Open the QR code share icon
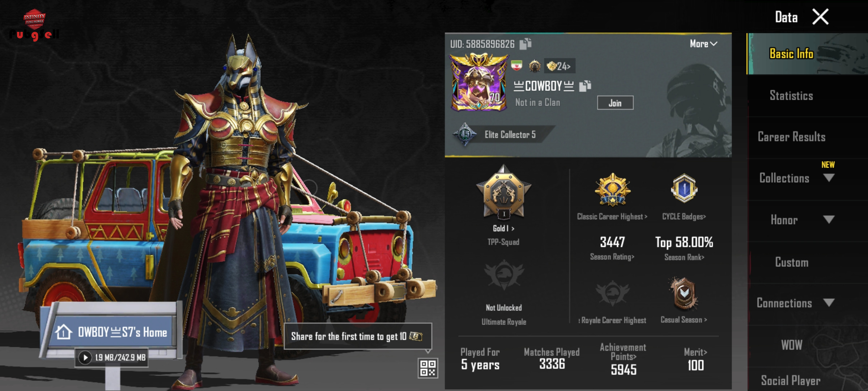868x391 pixels. tap(428, 368)
